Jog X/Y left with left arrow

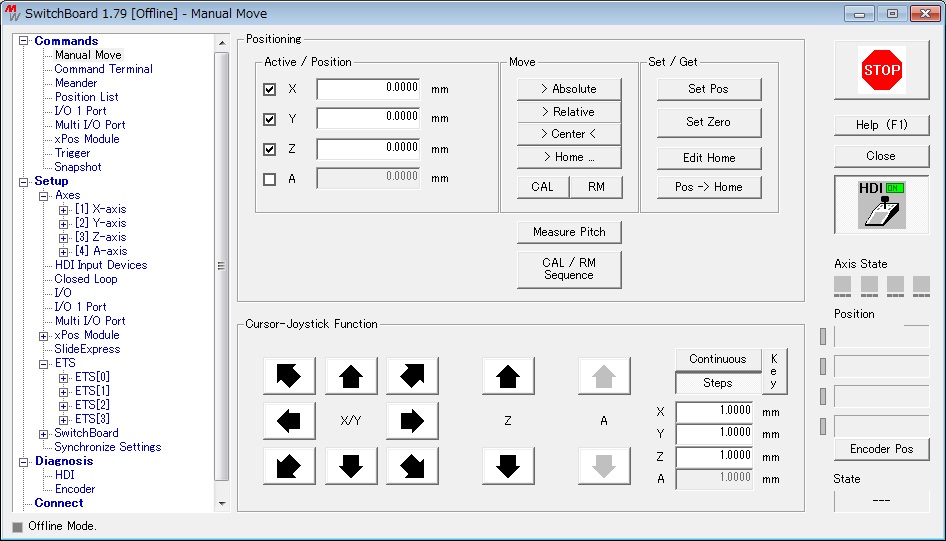(289, 420)
